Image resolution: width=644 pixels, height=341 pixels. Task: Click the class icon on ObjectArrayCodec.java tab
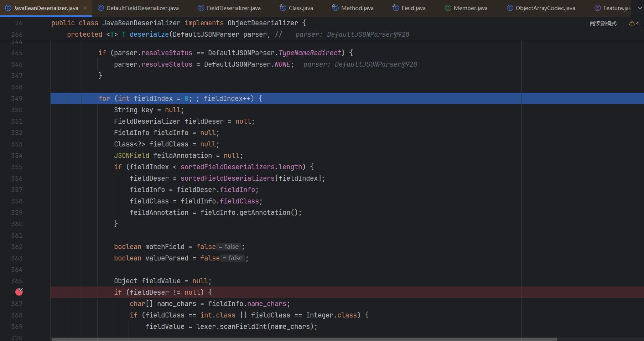(x=510, y=8)
